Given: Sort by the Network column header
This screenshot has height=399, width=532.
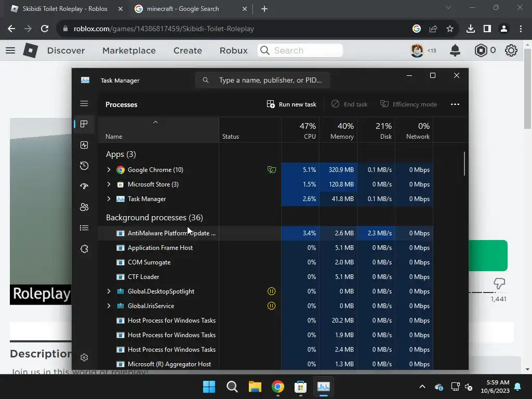Looking at the screenshot, I should 414,130.
